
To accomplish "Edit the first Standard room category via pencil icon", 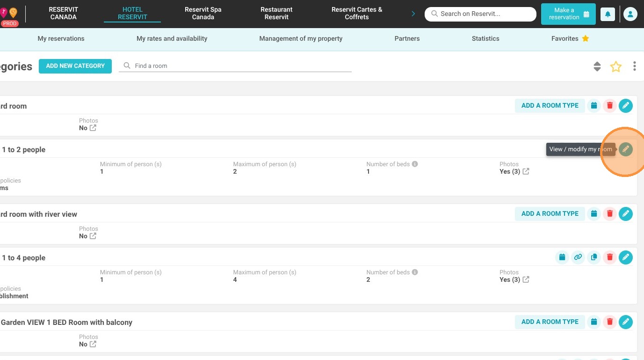I will tap(626, 106).
